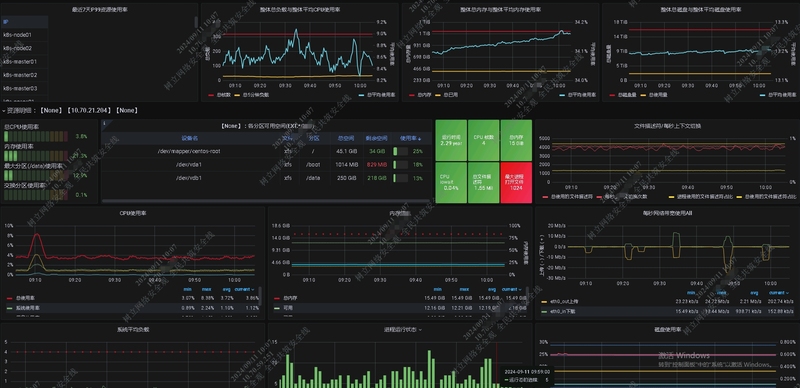Screen dimensions: 800x388
Task: Sort the CPU使用率 legend by current
Action: click(245, 289)
